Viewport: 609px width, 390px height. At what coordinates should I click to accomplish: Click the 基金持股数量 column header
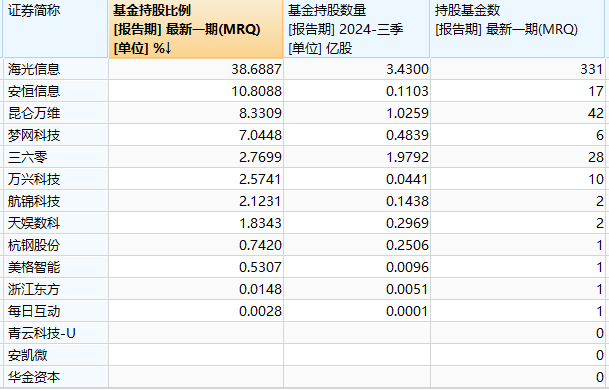pos(357,29)
